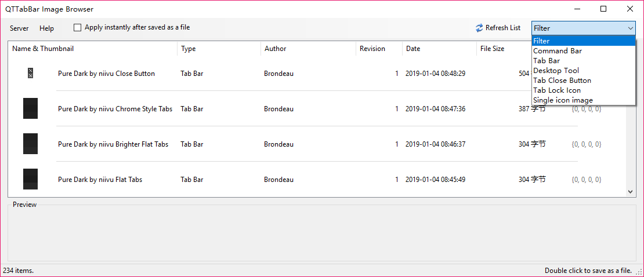Select Pure Dark Close Button thumbnail
The width and height of the screenshot is (644, 277).
(x=31, y=73)
